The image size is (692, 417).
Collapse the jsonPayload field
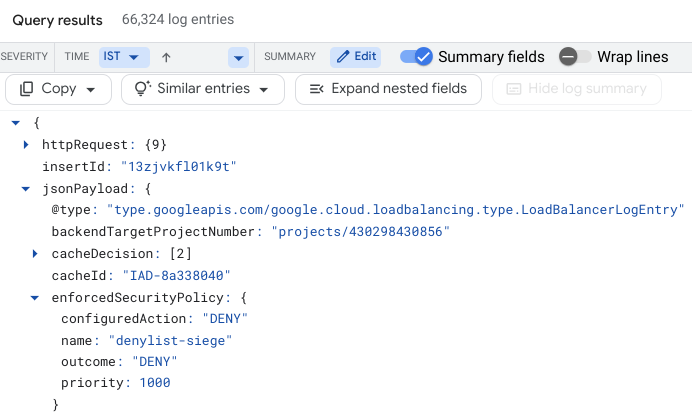26,189
